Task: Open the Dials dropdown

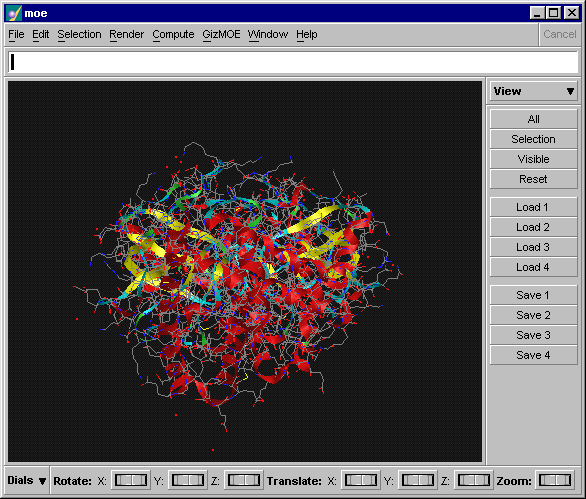Action: click(x=27, y=480)
